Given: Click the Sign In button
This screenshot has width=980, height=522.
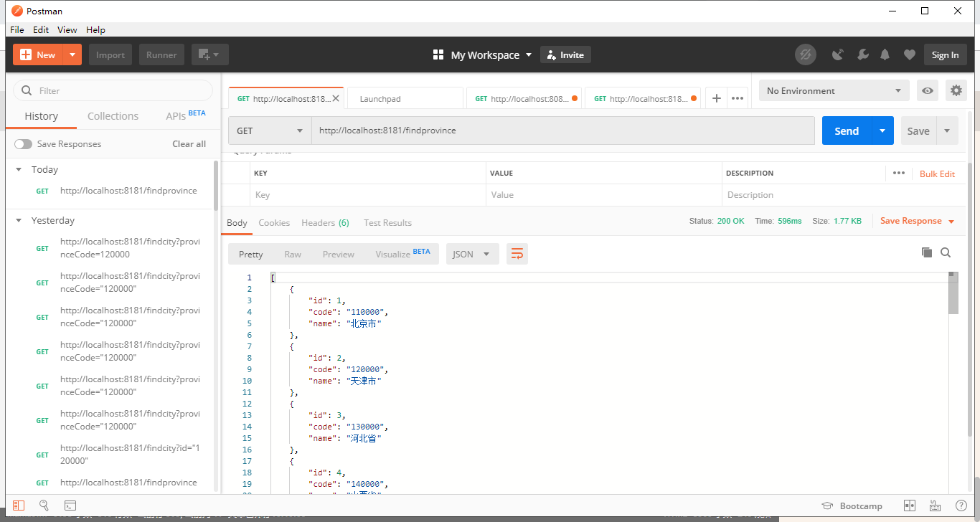Looking at the screenshot, I should [945, 54].
